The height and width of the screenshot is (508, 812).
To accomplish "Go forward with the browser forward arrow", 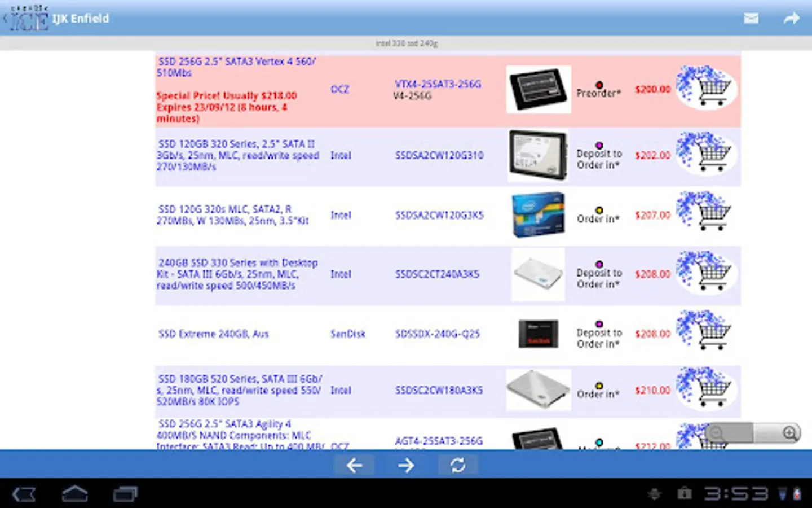I will point(406,465).
